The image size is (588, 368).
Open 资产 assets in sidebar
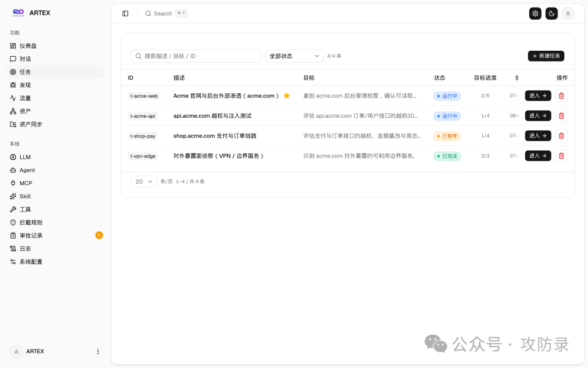click(55, 111)
